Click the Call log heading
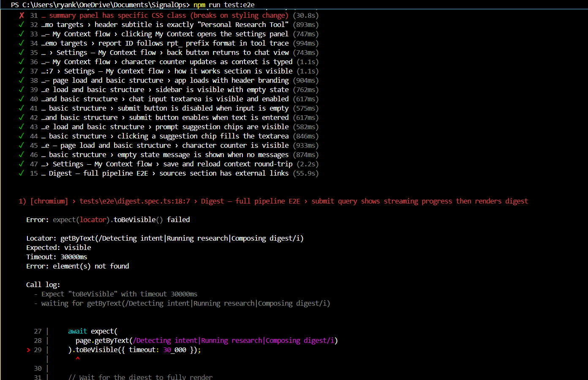Screen dimensions: 588x380 pos(43,285)
